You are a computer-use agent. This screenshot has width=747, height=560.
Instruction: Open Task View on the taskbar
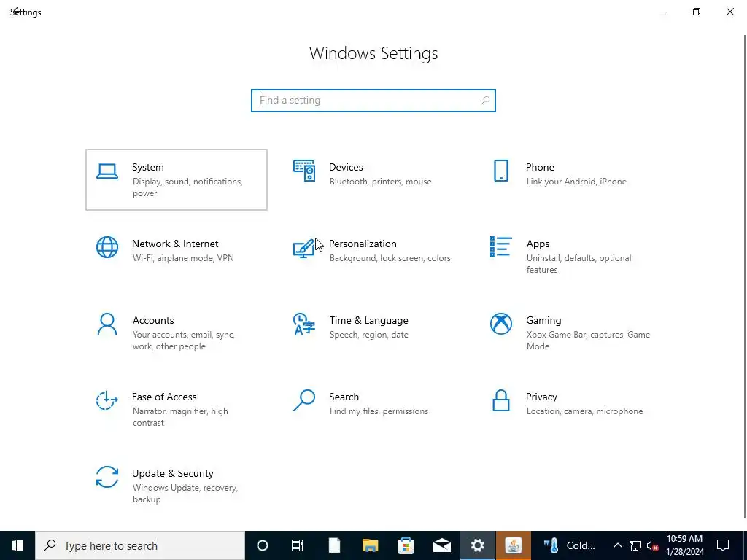298,545
